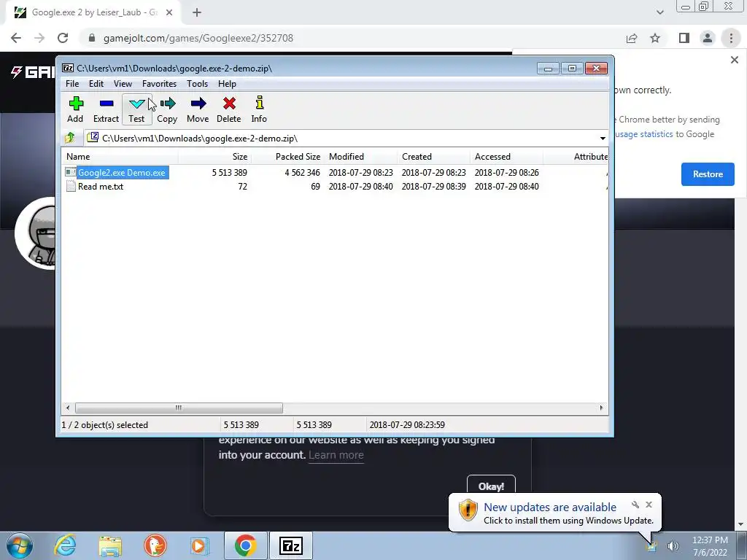
Task: Click the Info toolbar icon
Action: tap(259, 109)
